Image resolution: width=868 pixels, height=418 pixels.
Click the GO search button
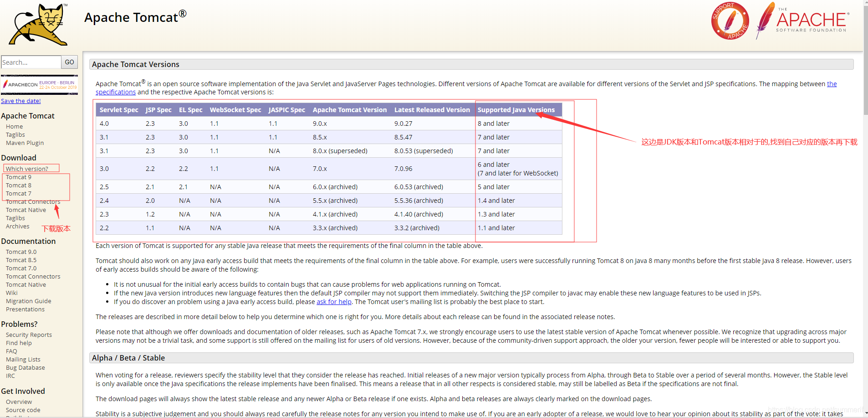[x=69, y=62]
